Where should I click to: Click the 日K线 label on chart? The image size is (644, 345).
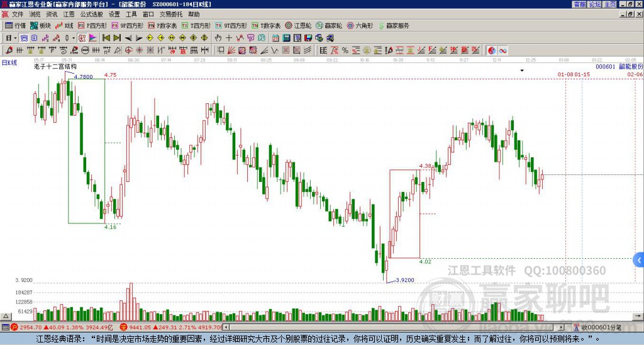pyautogui.click(x=9, y=63)
